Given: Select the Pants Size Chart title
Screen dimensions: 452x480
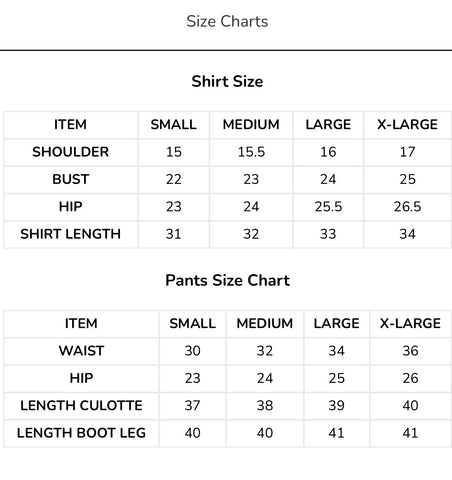Looking at the screenshot, I should click(x=227, y=280).
